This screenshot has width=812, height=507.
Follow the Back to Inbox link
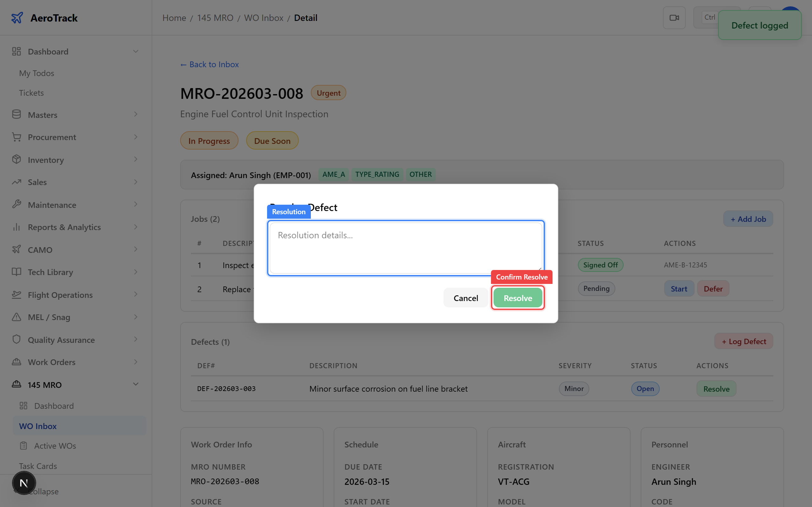tap(209, 64)
